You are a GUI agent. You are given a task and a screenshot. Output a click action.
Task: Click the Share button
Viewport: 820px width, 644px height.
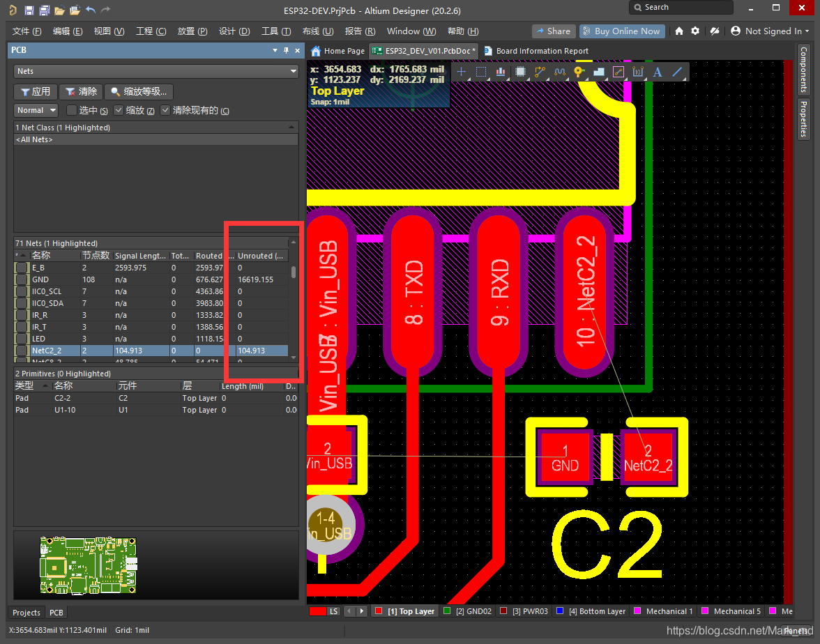pyautogui.click(x=554, y=31)
